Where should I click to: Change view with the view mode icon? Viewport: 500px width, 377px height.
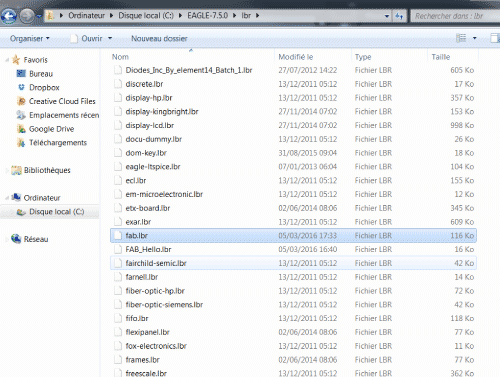(x=461, y=38)
